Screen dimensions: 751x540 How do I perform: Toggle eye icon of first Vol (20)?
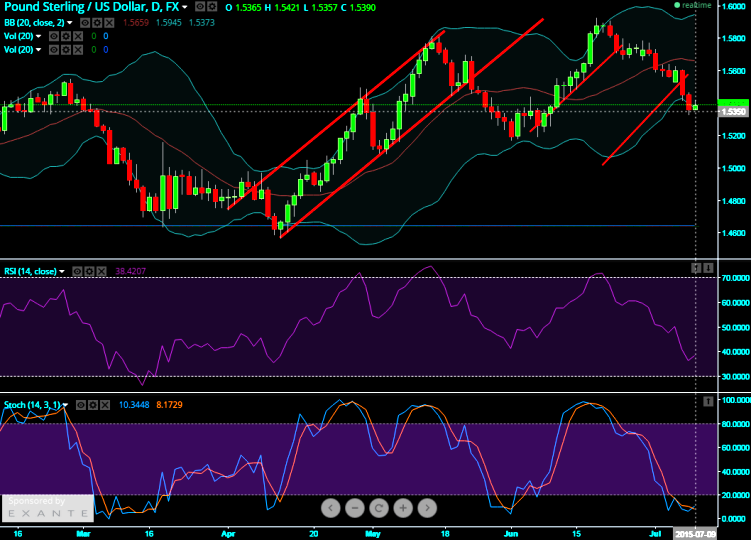coord(54,36)
